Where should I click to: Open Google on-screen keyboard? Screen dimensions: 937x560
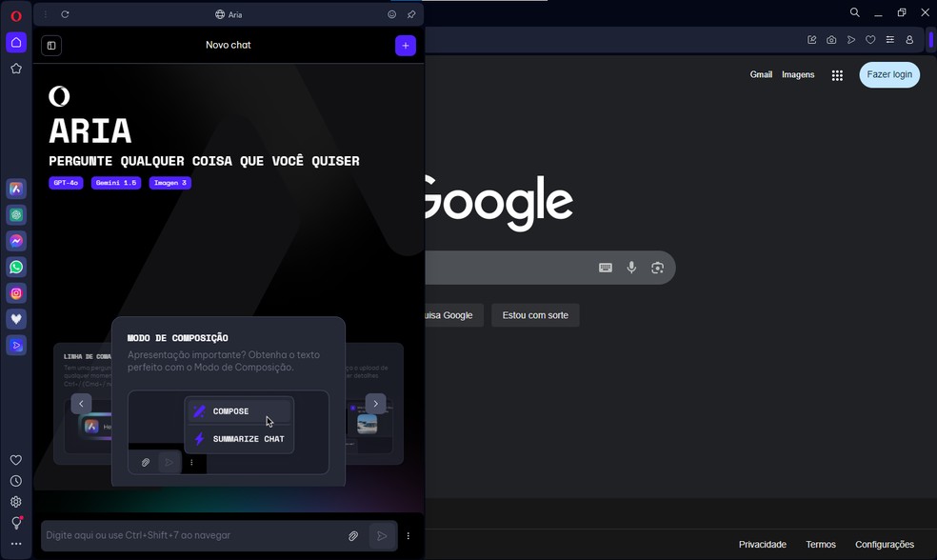(x=605, y=268)
